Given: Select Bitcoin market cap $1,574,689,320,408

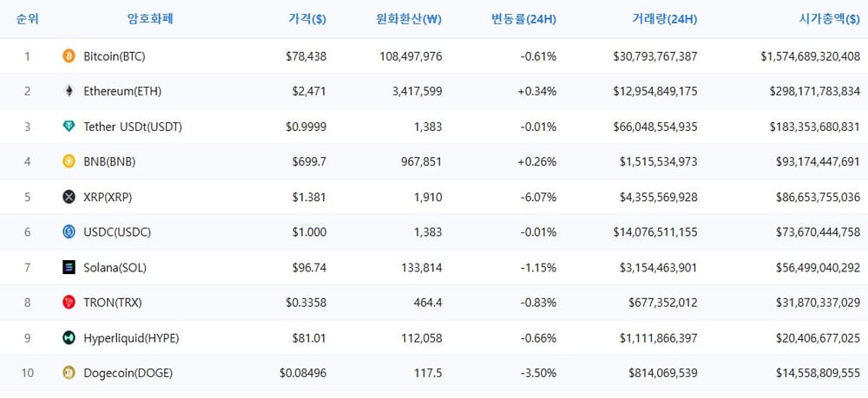Looking at the screenshot, I should coord(811,56).
